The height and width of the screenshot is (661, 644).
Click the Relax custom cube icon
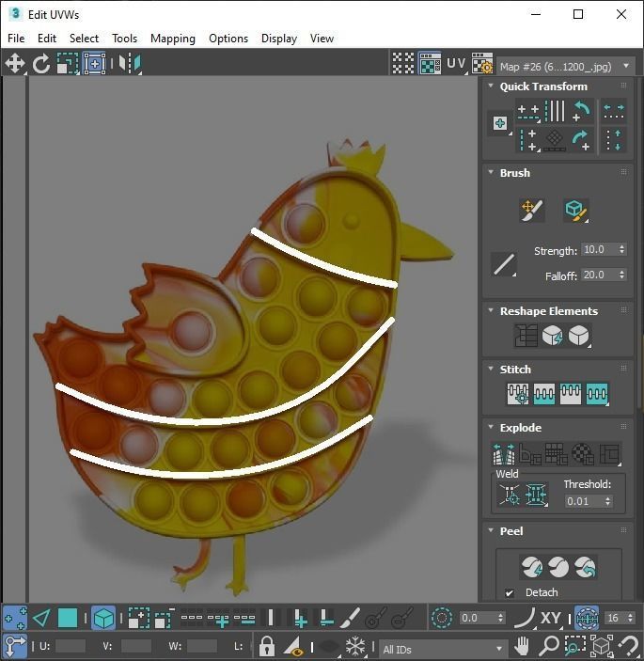(x=579, y=336)
